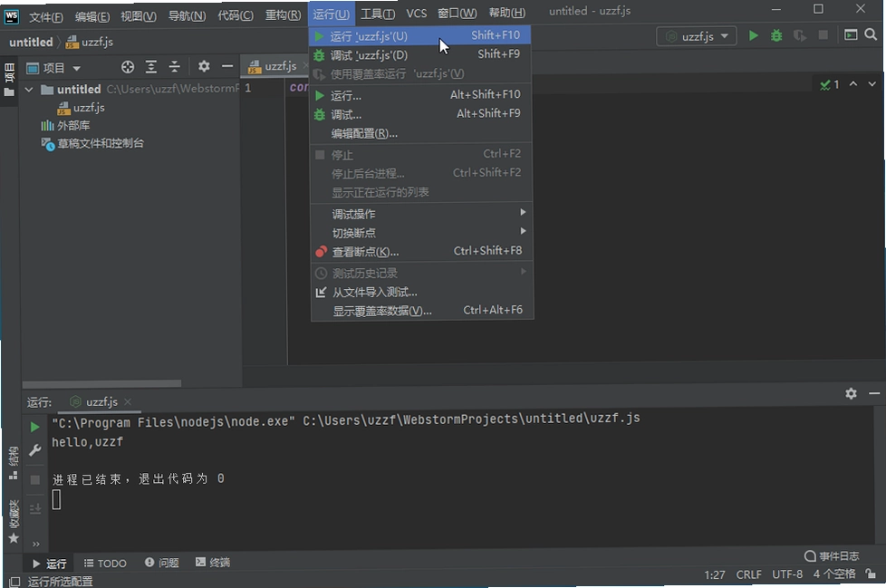The height and width of the screenshot is (588, 886).
Task: Toggle tool window bars icon bottom-left
Action: [14, 582]
